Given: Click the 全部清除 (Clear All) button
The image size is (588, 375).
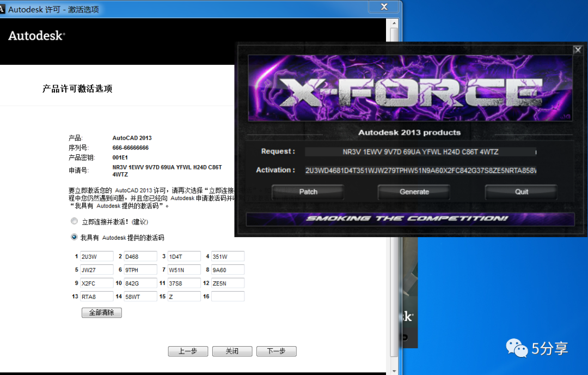Looking at the screenshot, I should 102,312.
